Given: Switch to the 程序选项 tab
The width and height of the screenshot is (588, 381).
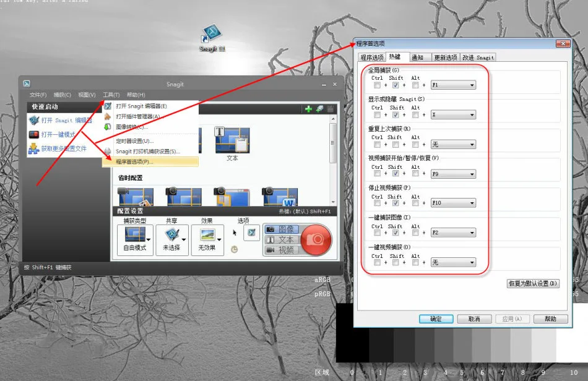Looking at the screenshot, I should pos(371,58).
